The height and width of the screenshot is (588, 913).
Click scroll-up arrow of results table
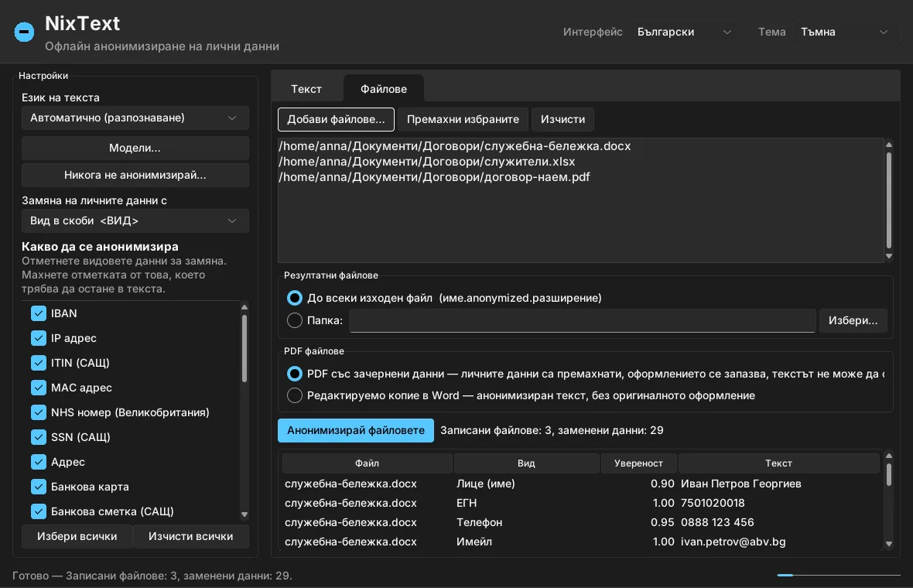click(888, 455)
